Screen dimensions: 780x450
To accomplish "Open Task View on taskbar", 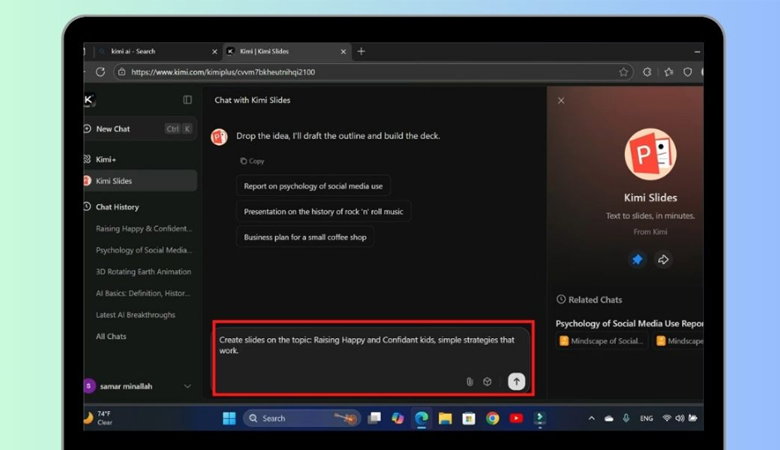I will click(374, 418).
